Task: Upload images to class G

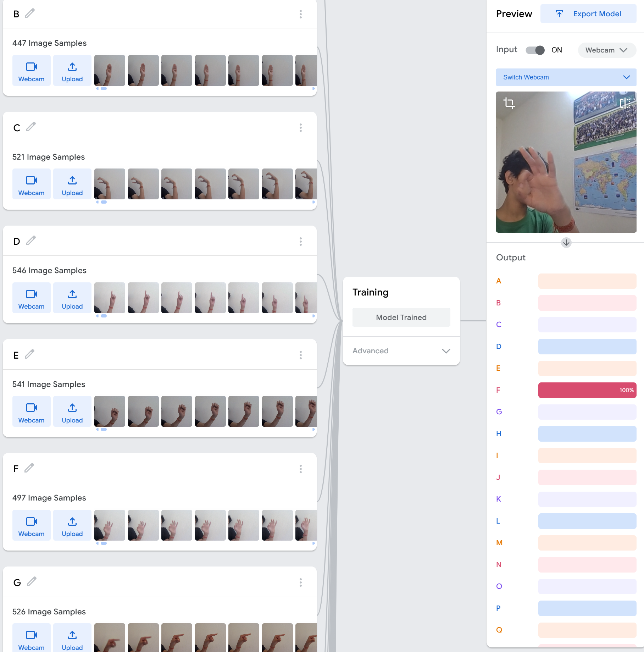Action: 72,638
